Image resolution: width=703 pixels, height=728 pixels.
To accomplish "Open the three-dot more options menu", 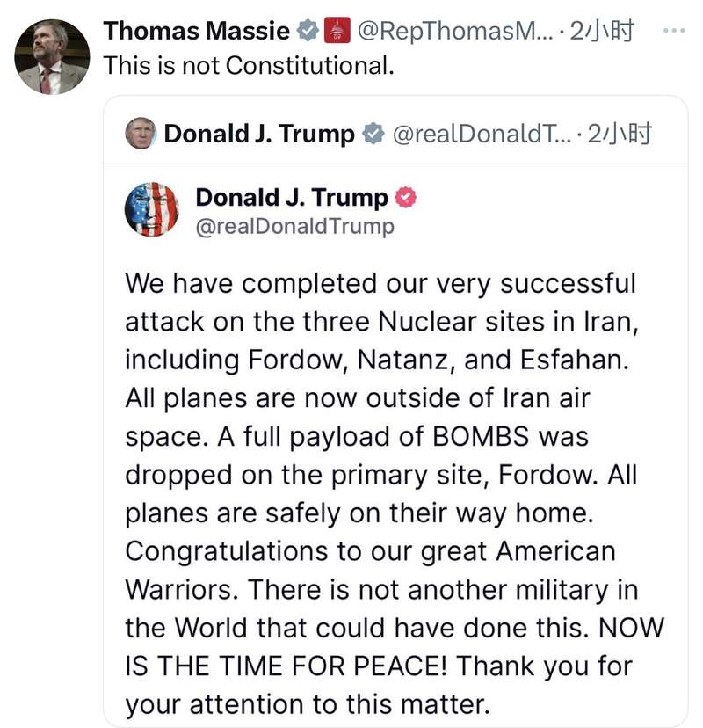I will [672, 32].
